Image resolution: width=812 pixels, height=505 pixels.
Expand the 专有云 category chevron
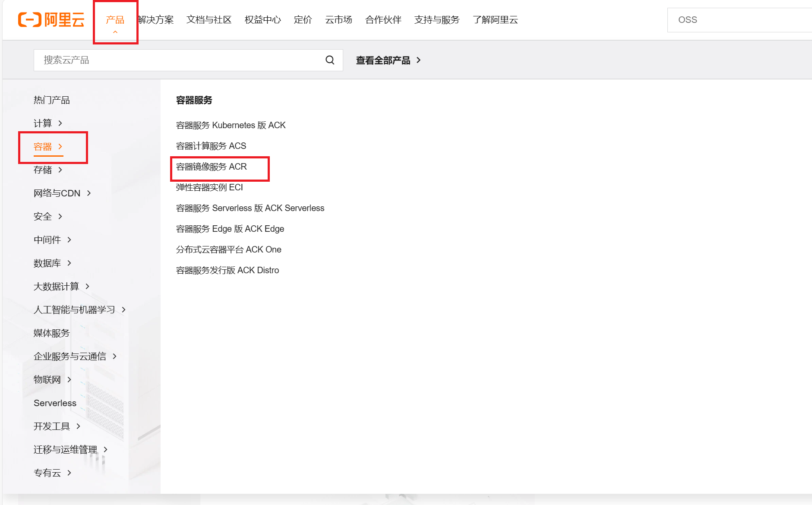coord(69,473)
